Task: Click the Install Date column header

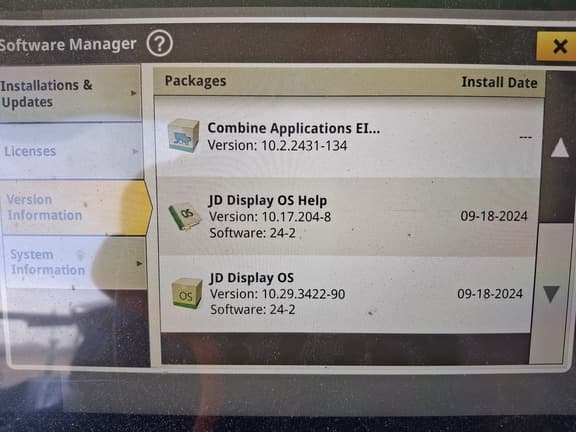Action: coord(499,82)
